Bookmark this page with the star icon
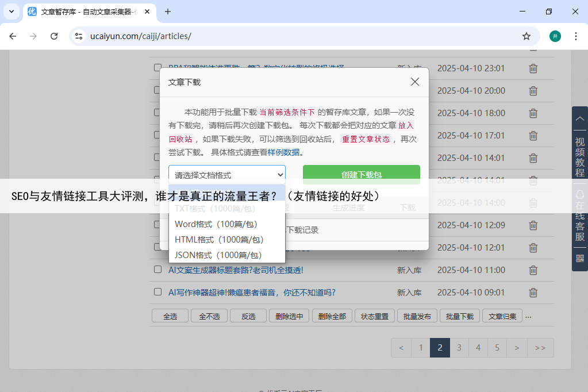This screenshot has width=588, height=392. point(526,36)
